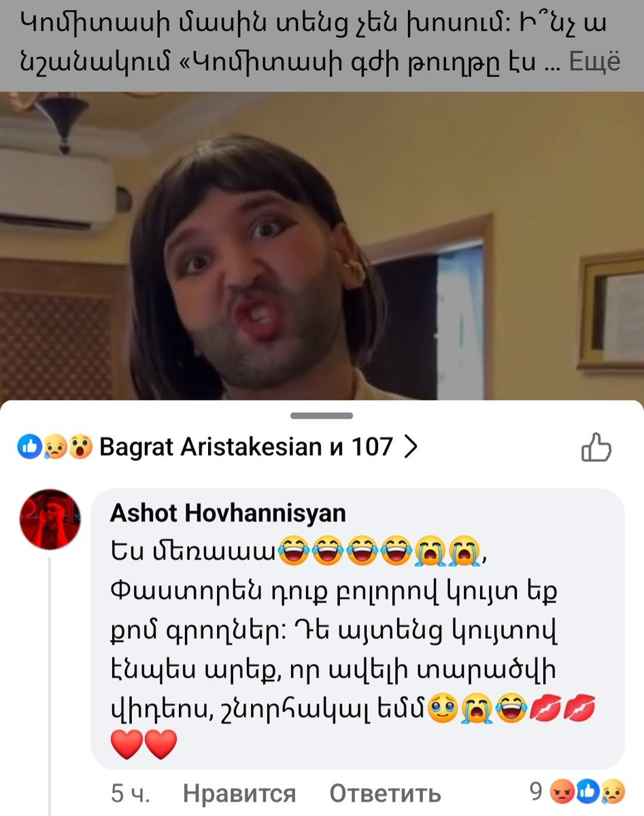Tap the comment timestamp 5 ч.
This screenshot has width=644, height=816.
[x=130, y=793]
